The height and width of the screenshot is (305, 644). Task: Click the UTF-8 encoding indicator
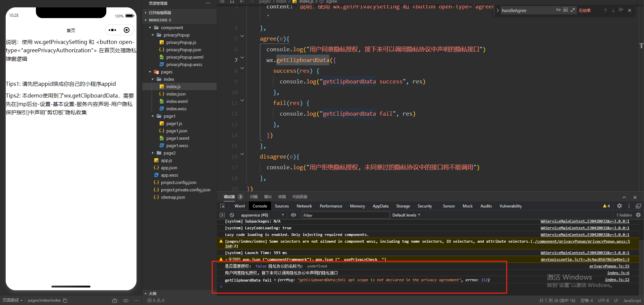[603, 301]
